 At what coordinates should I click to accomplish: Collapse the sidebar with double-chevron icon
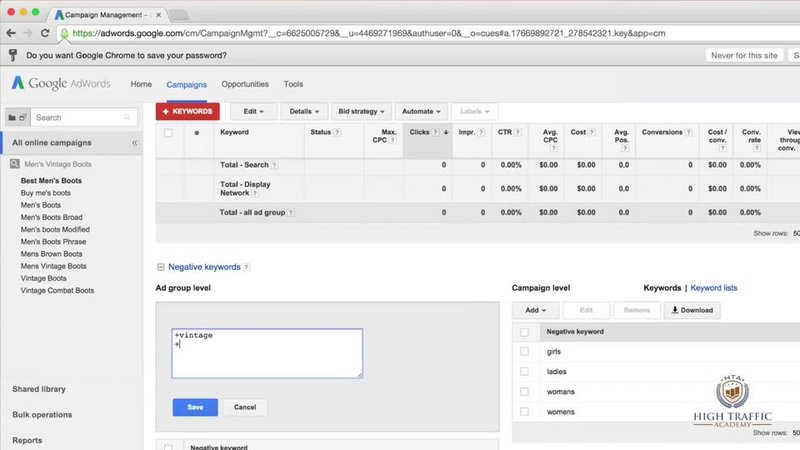[135, 143]
